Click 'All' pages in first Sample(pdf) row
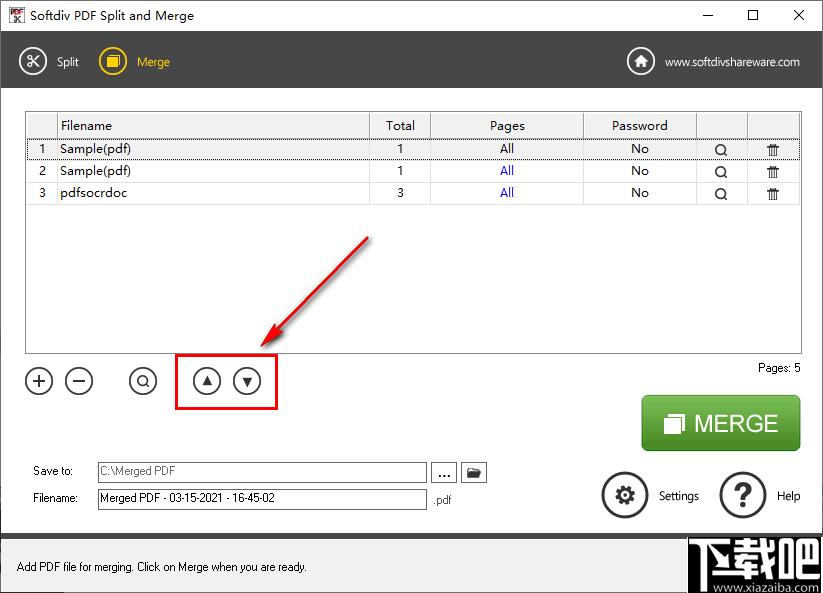 [507, 149]
